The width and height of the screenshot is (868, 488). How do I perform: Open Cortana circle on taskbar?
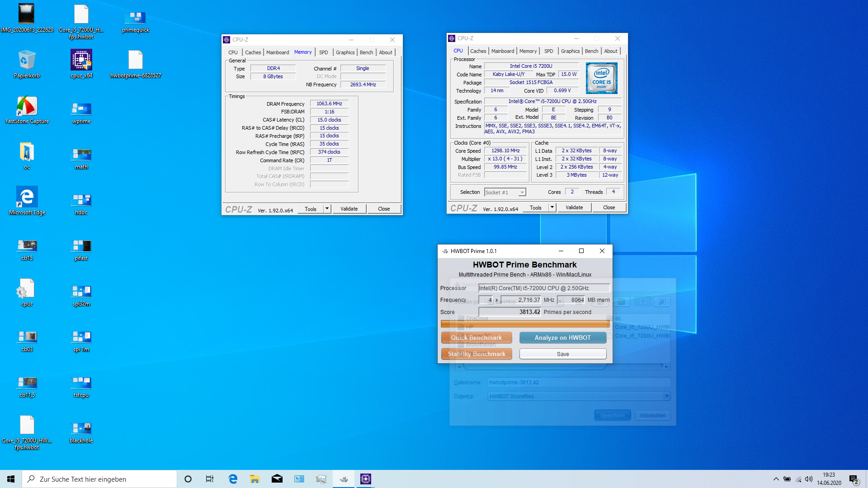[x=188, y=479]
